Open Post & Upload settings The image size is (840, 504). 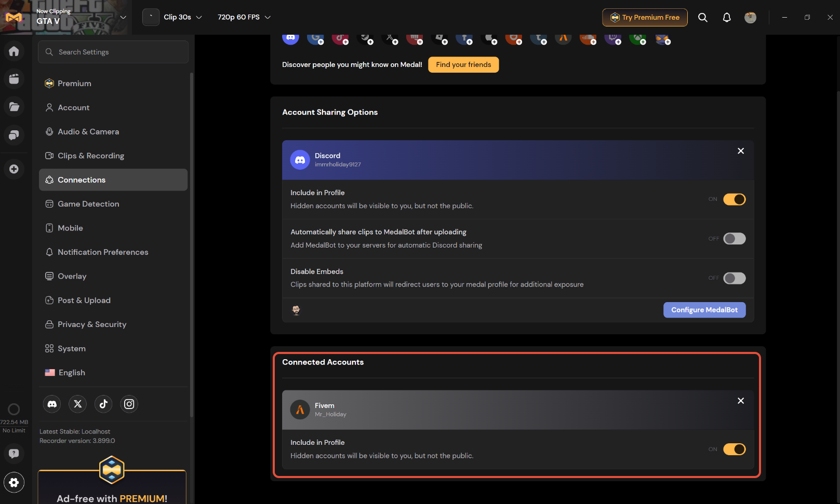coord(113,300)
